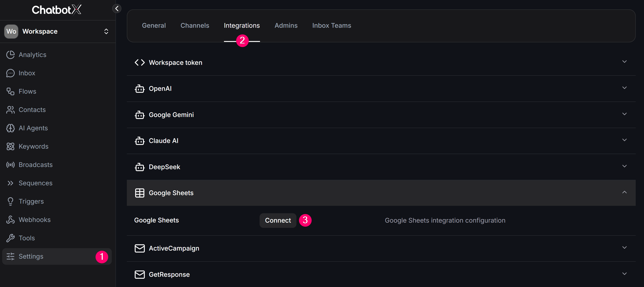This screenshot has height=287, width=644.
Task: Click the ChatbotX logo
Action: [57, 10]
